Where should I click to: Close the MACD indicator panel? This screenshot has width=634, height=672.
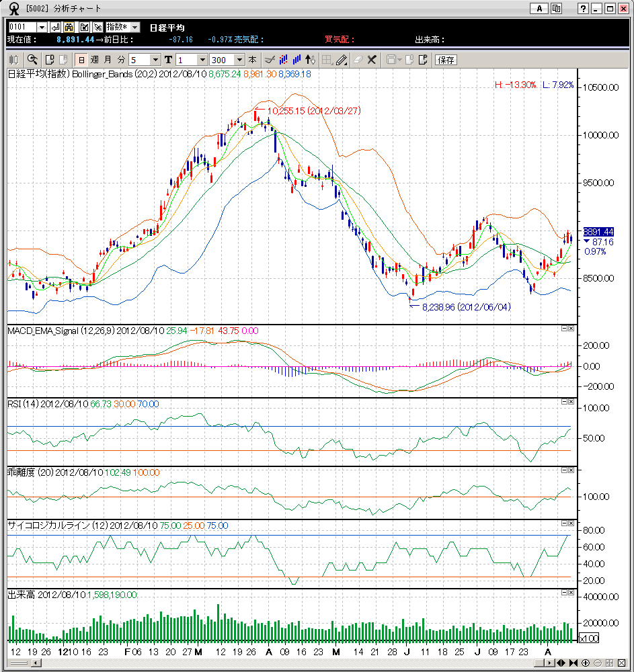[x=571, y=328]
